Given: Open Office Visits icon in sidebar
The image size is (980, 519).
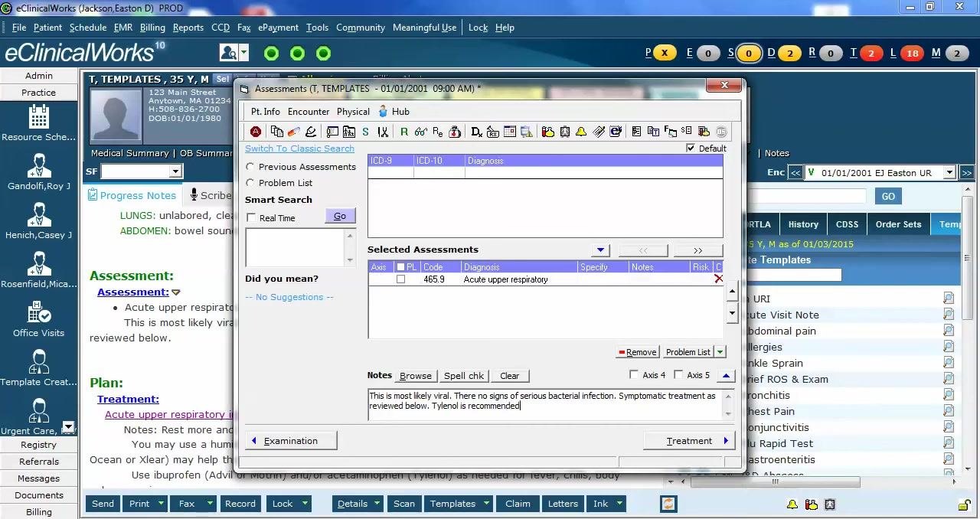Looking at the screenshot, I should [x=38, y=313].
